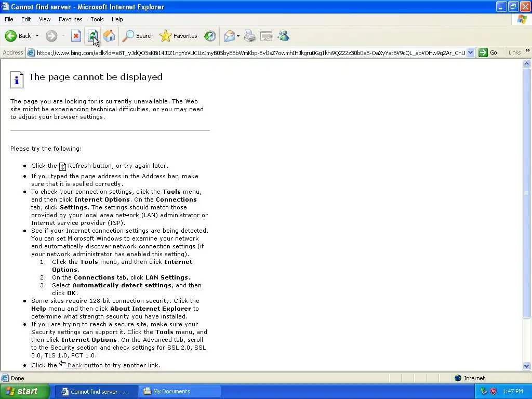Click the scrollbar up arrow
The height and width of the screenshot is (399, 532).
(x=527, y=63)
